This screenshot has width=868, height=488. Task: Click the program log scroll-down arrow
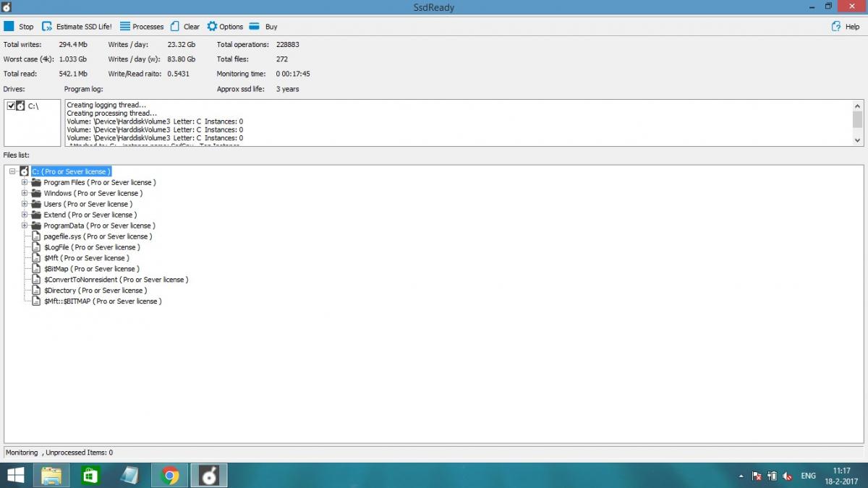[858, 140]
